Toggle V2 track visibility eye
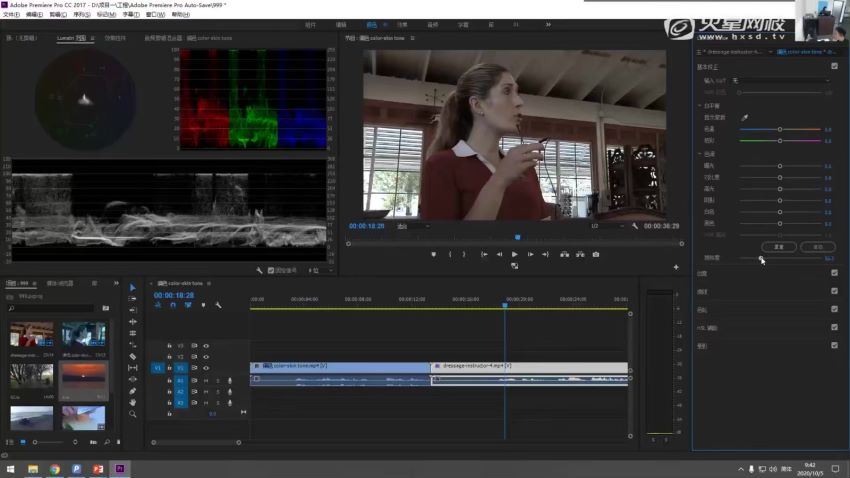The width and height of the screenshot is (850, 478). pos(206,357)
